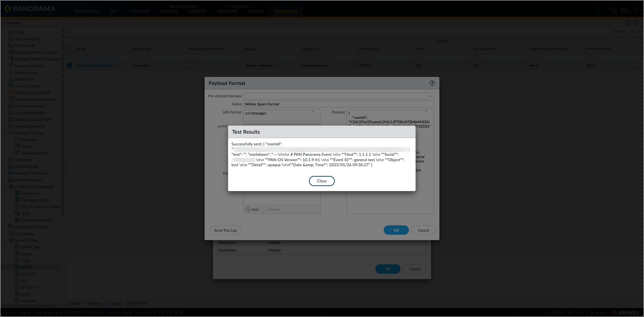Select HTTP server profile
Image resolution: width=644 pixels, height=317 pixels.
click(26, 267)
